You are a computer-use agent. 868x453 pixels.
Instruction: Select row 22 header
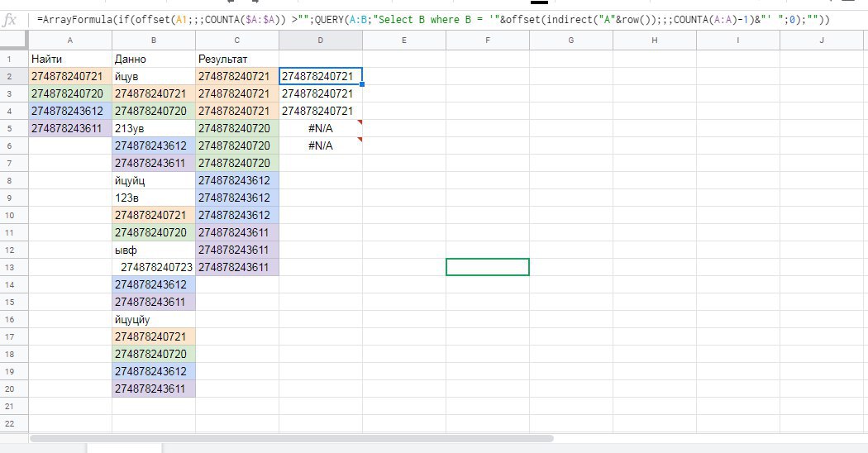click(x=14, y=423)
